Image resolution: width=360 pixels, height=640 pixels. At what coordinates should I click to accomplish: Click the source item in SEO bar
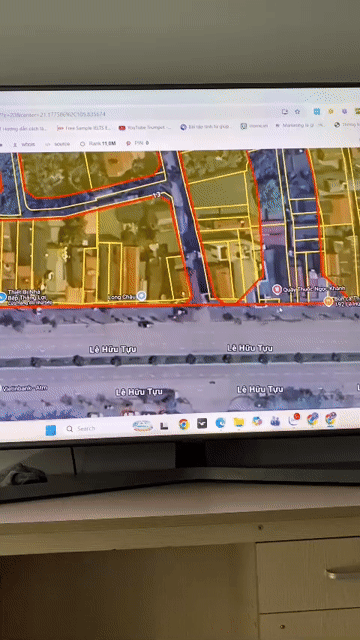tap(58, 144)
